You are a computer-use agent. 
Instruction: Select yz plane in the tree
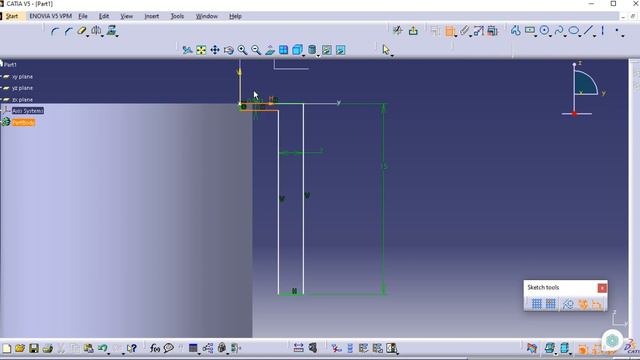coord(22,88)
